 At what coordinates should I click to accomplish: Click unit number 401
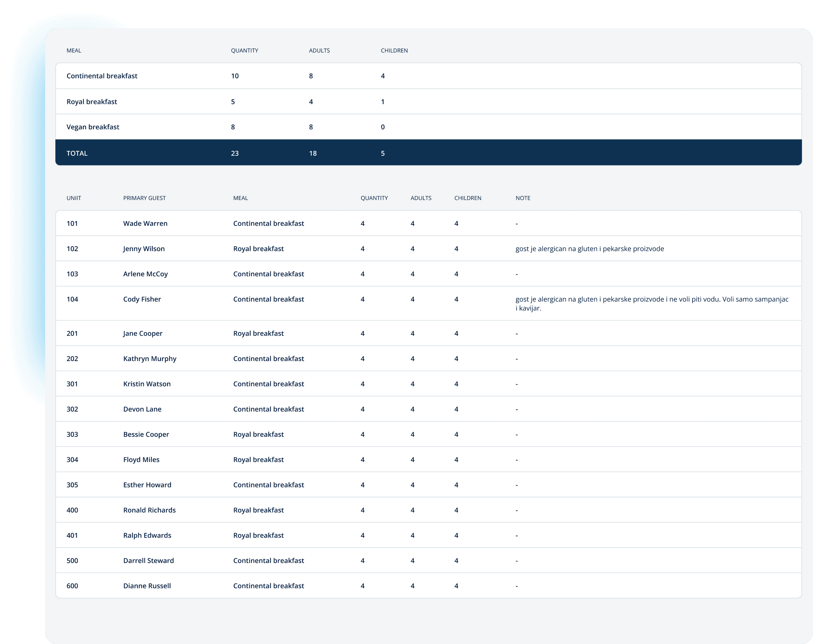[x=72, y=536]
